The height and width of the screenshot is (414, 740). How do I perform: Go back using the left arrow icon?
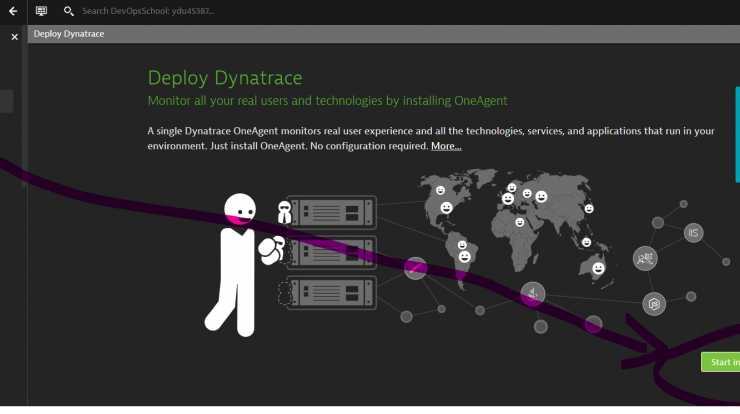[13, 11]
